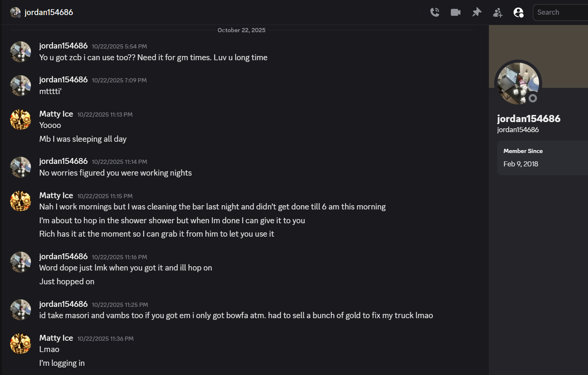Click Matty Ice's avatar on the 11:36 PM message
588x375 pixels.
20,344
